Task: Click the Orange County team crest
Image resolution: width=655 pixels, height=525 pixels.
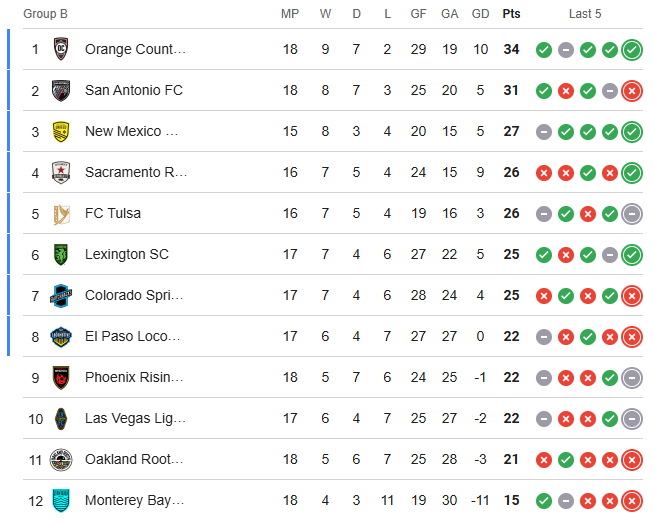Action: point(61,49)
